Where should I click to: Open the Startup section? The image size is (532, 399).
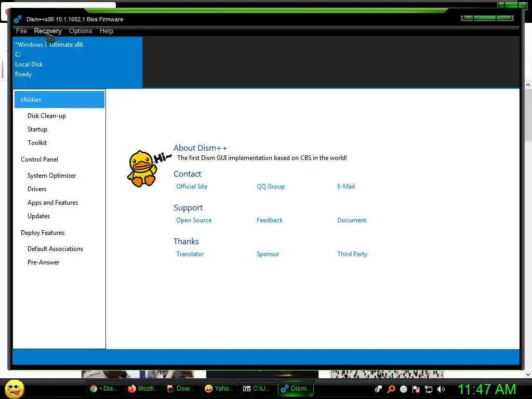(37, 129)
